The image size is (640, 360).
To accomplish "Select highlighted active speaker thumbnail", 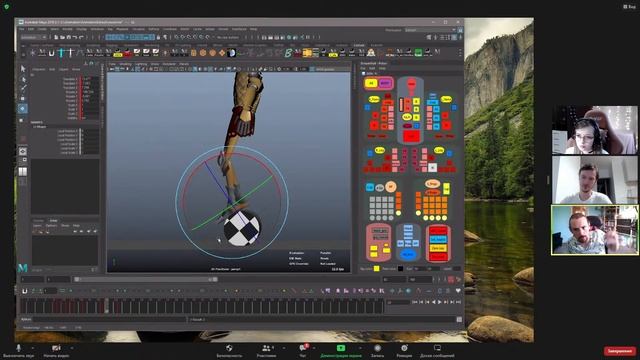I will (594, 230).
